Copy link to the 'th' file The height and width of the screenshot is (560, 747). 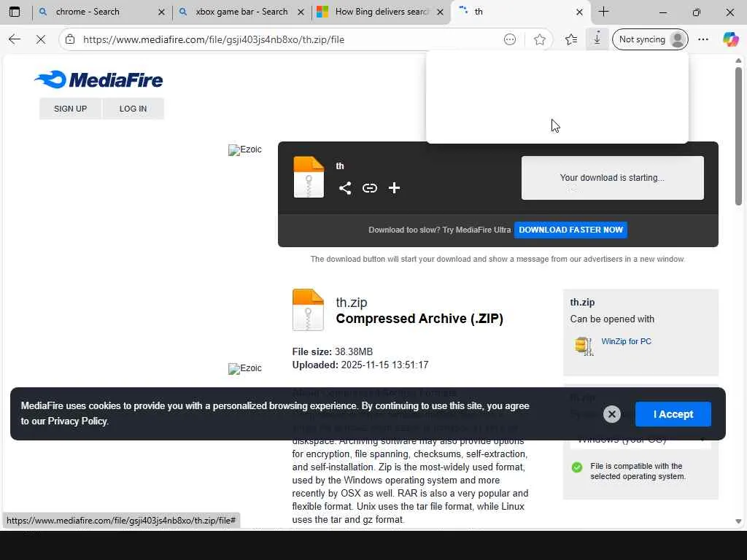[370, 188]
